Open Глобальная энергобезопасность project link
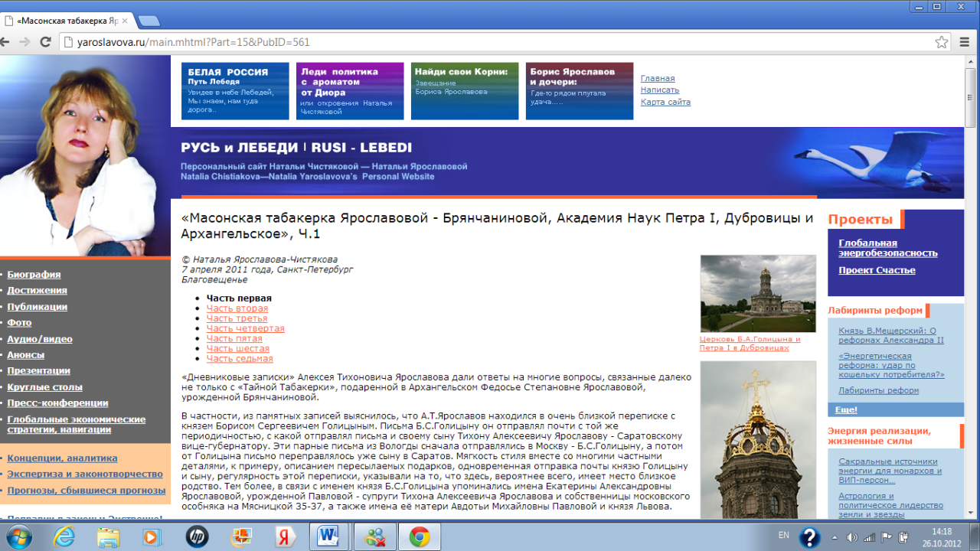Screen dimensions: 980x551 tap(888, 248)
